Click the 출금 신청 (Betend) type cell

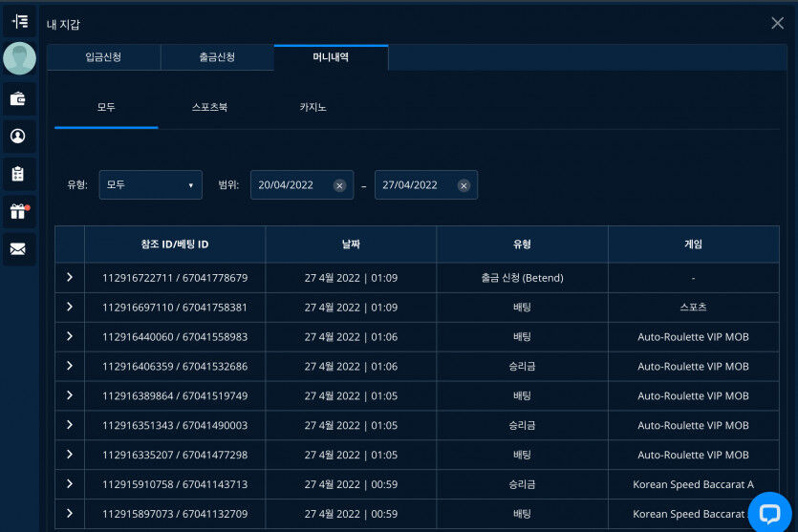click(x=522, y=278)
